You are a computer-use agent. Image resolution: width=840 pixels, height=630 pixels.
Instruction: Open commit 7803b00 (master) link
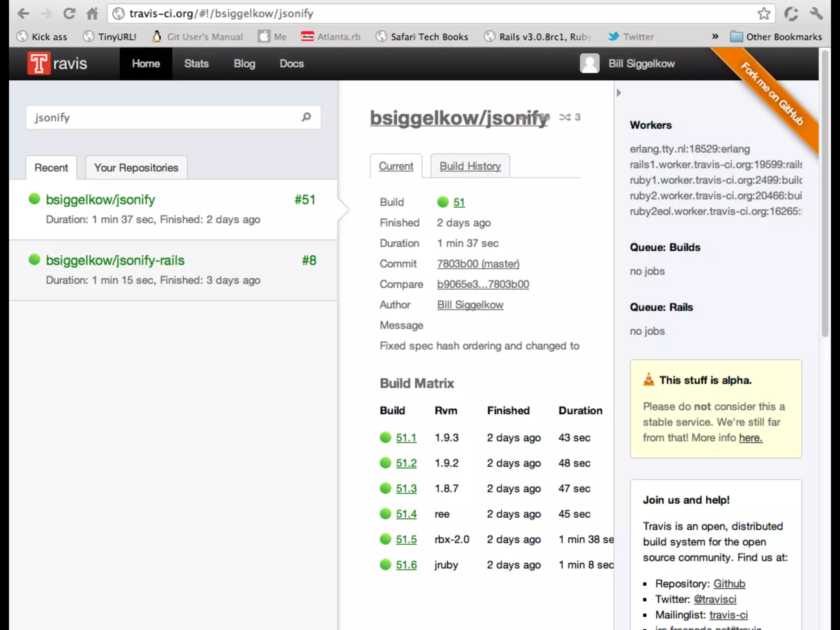point(478,264)
